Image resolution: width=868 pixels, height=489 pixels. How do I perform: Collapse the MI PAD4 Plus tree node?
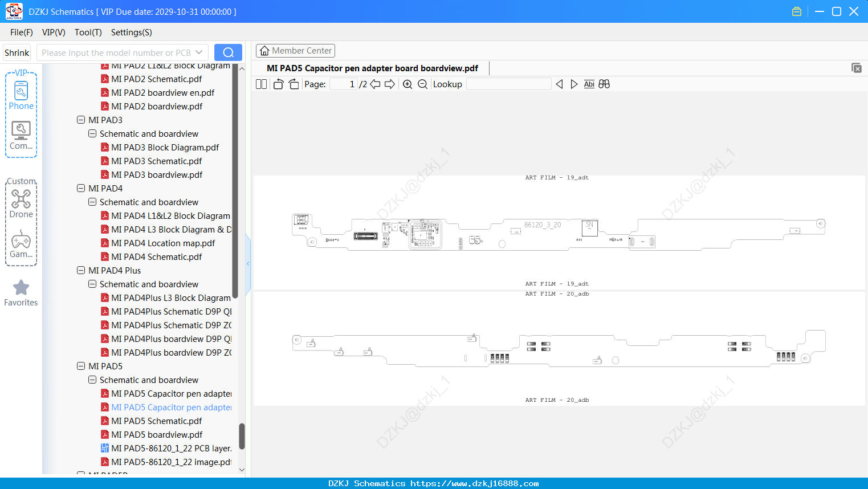81,271
